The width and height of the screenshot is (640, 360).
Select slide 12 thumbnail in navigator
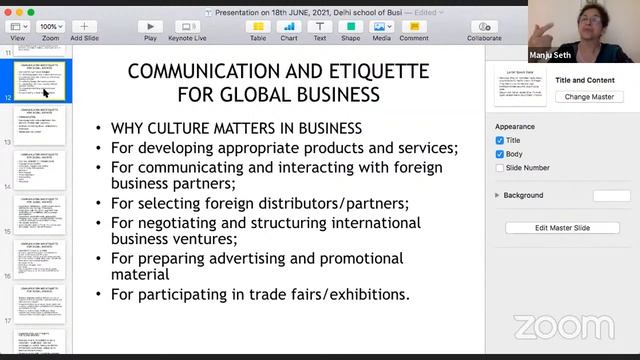39,81
